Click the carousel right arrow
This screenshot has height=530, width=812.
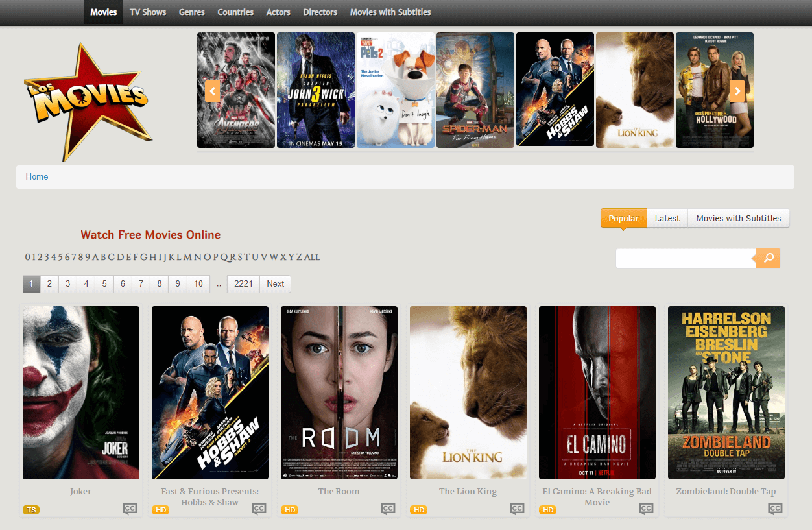737,91
